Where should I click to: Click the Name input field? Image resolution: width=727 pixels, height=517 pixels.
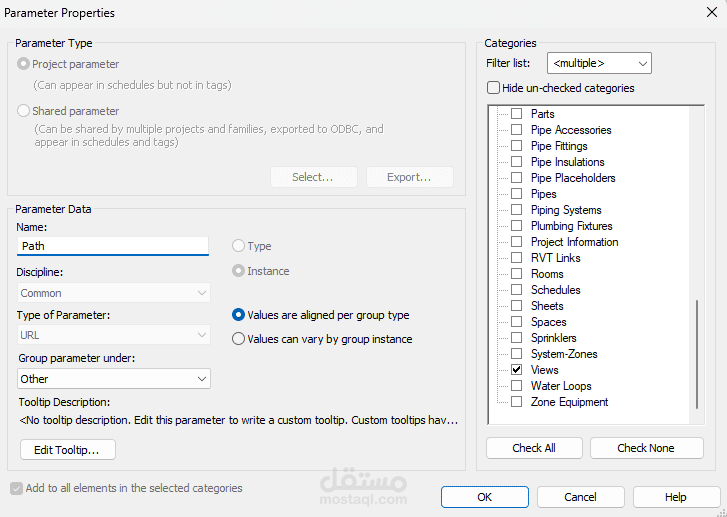coord(113,246)
